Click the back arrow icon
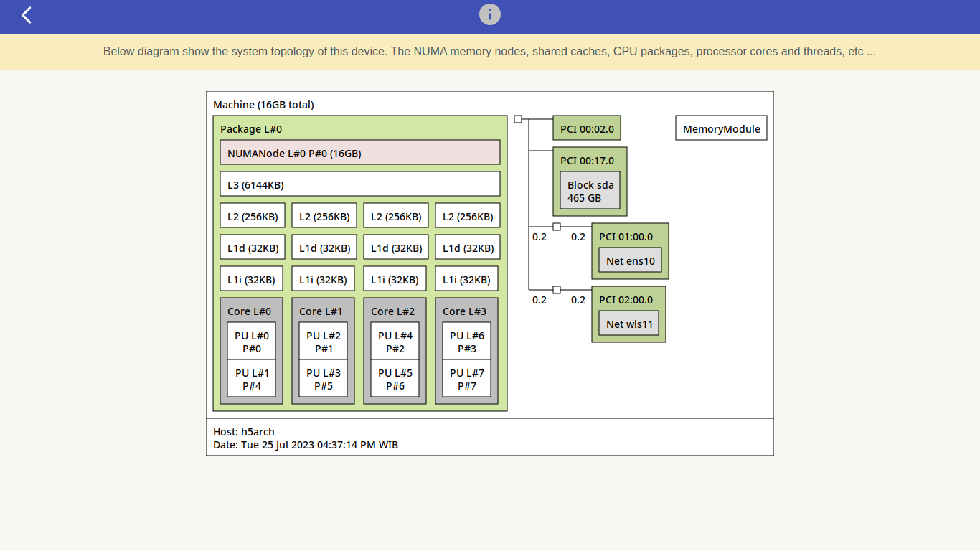Screen dimensions: 980x551 tap(27, 15)
